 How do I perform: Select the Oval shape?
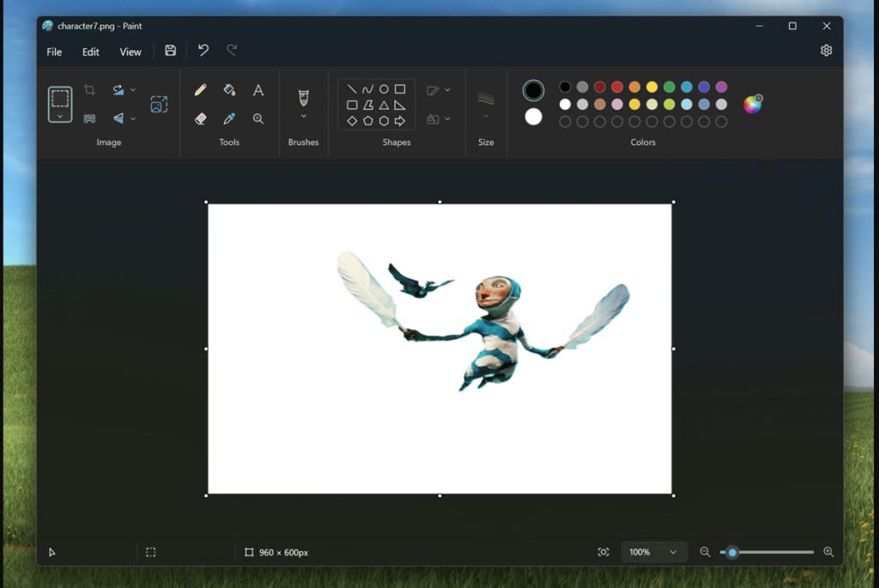tap(384, 89)
